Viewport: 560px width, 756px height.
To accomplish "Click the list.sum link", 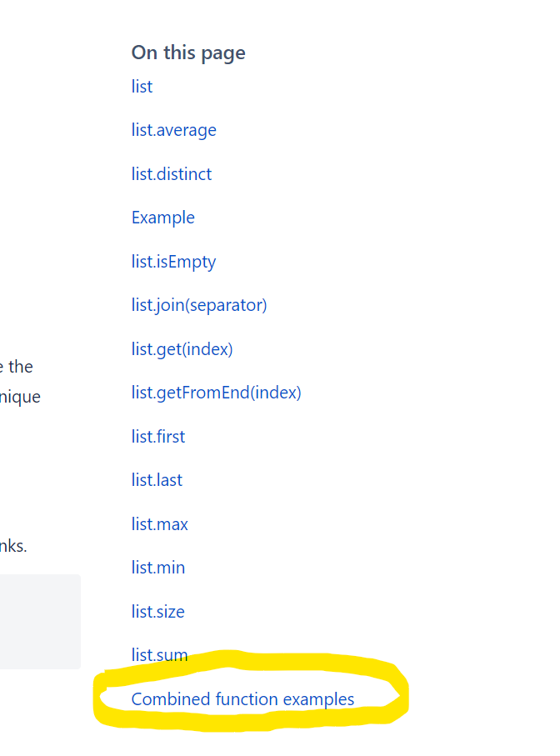I will tap(159, 655).
